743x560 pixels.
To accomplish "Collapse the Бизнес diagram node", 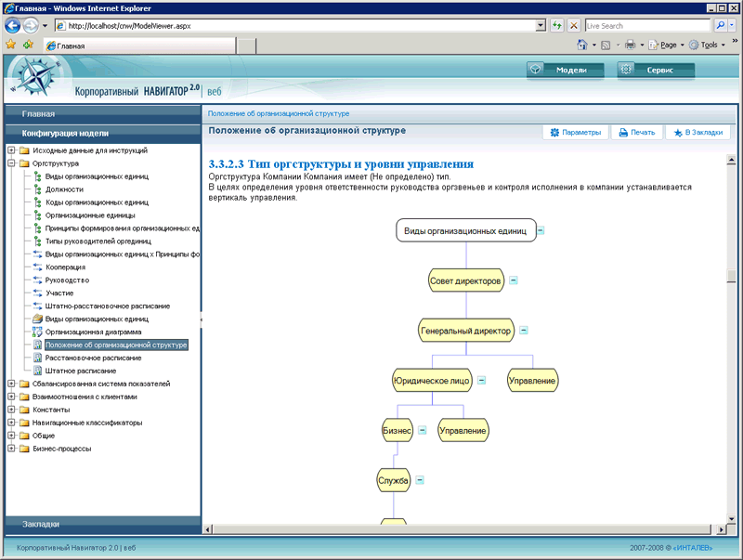I will pos(423,430).
